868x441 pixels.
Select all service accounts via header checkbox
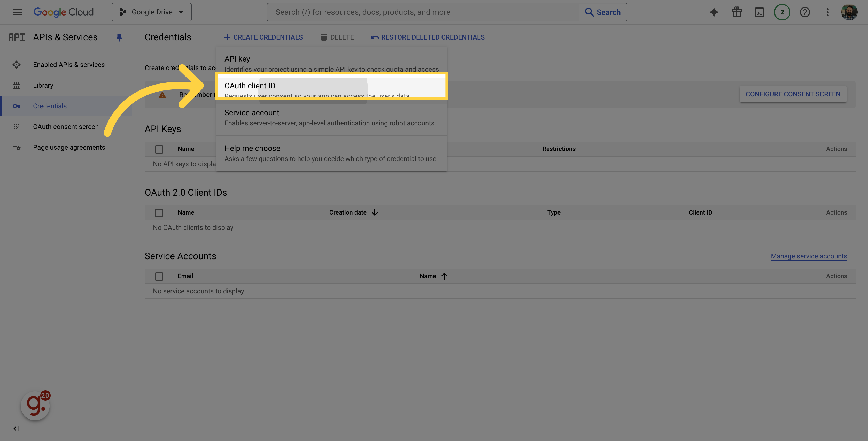[159, 276]
